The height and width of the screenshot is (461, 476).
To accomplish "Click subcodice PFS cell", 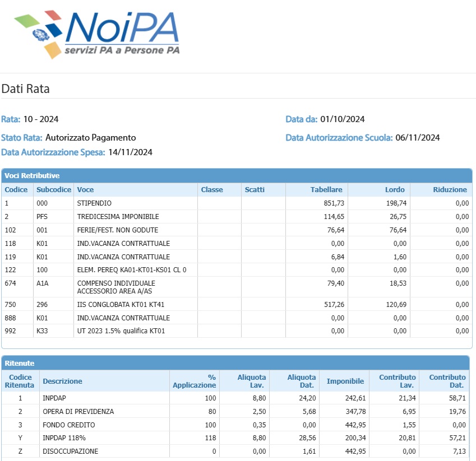I will 42,217.
